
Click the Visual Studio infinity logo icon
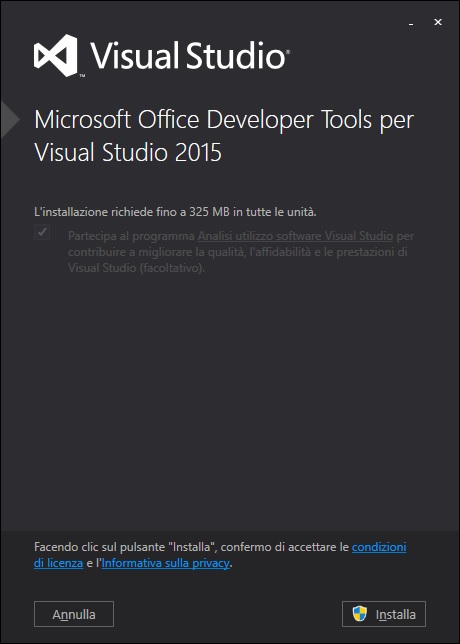coord(55,55)
